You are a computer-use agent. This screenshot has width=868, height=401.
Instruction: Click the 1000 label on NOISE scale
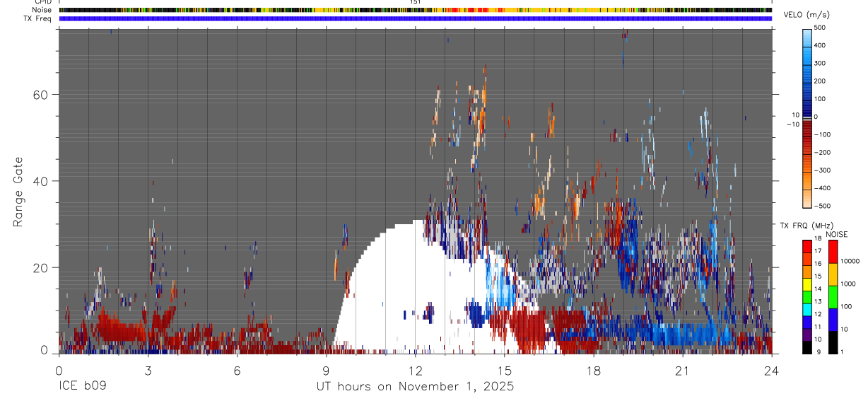click(848, 284)
